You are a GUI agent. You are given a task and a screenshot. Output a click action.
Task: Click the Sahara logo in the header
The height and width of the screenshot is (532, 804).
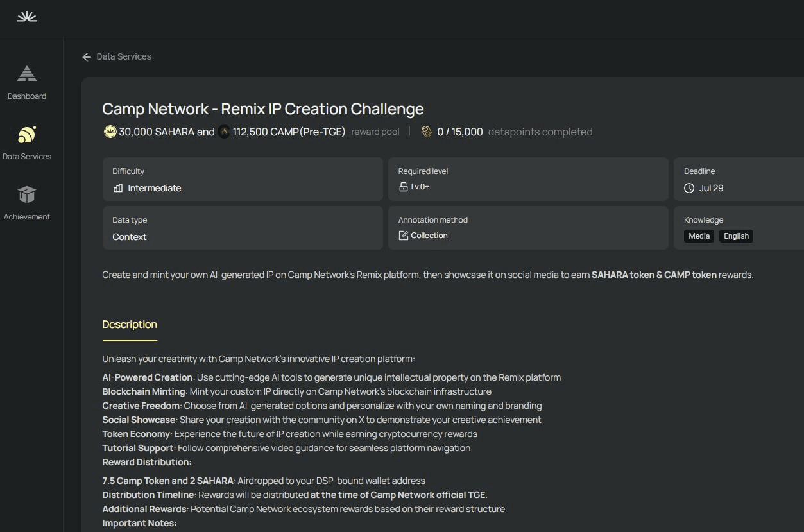[27, 17]
